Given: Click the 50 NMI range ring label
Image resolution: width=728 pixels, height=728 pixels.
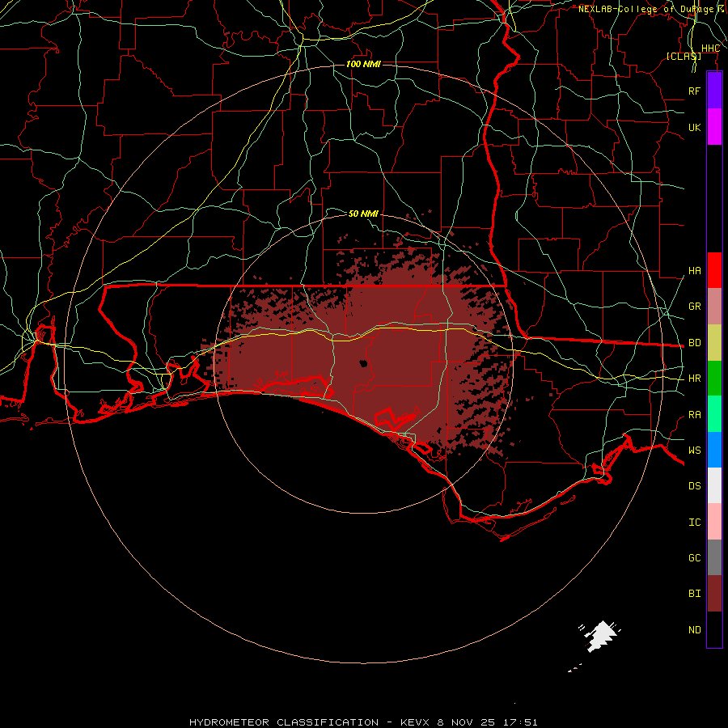Looking at the screenshot, I should click(363, 214).
